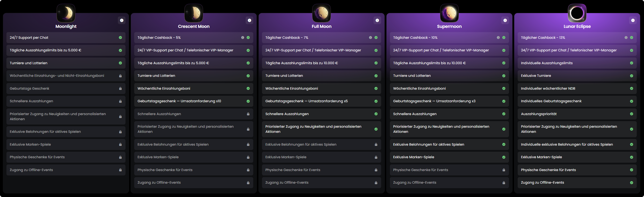Click 'Exklusive Marken-Spiele' in Crescent Moon card

(x=158, y=157)
